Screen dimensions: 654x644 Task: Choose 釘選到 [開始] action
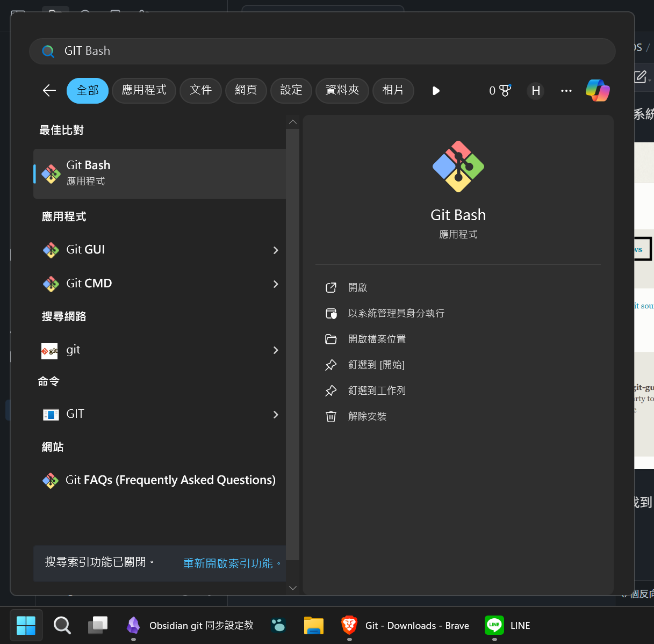[x=377, y=365]
